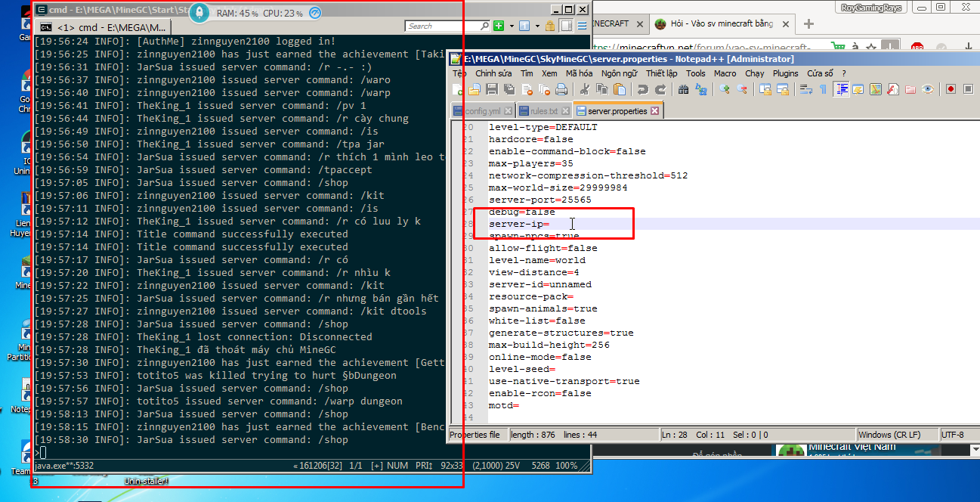The height and width of the screenshot is (502, 980).
Task: Click Cut scissors icon in Notepad++
Action: point(584,89)
